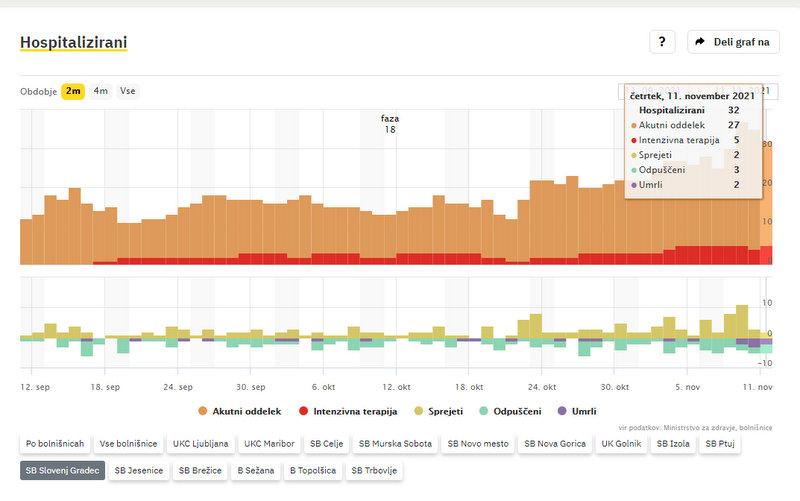The height and width of the screenshot is (501, 800).
Task: Pick the SB Slovenj Gradec button
Action: (x=61, y=469)
